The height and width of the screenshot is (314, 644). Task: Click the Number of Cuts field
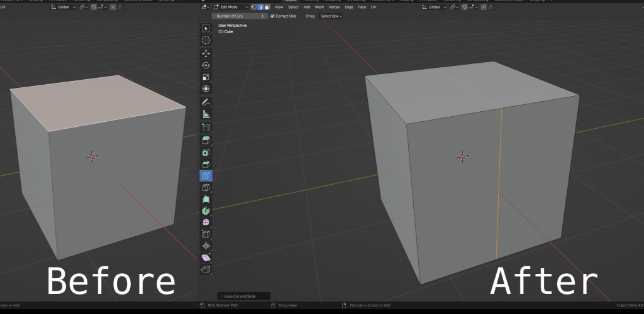pyautogui.click(x=240, y=16)
